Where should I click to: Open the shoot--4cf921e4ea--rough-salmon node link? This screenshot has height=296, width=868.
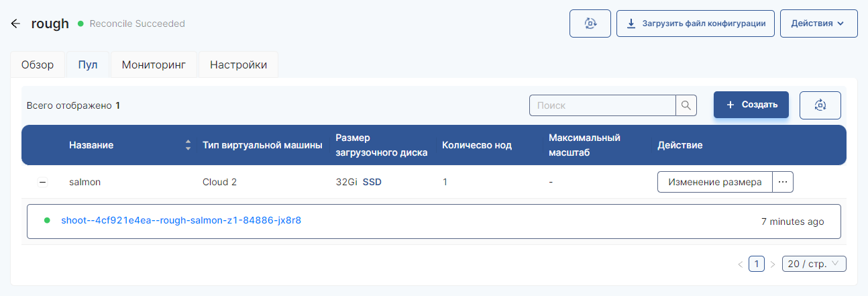181,220
